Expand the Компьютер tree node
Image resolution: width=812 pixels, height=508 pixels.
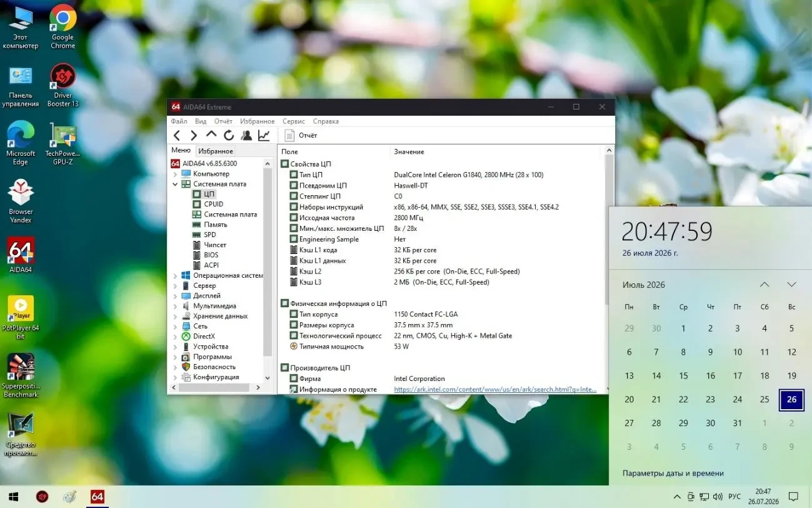(175, 174)
